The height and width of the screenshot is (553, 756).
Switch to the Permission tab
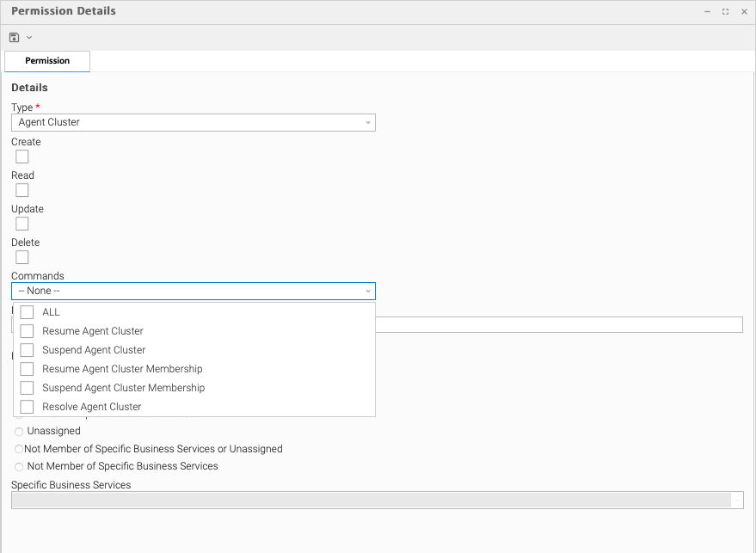coord(47,61)
